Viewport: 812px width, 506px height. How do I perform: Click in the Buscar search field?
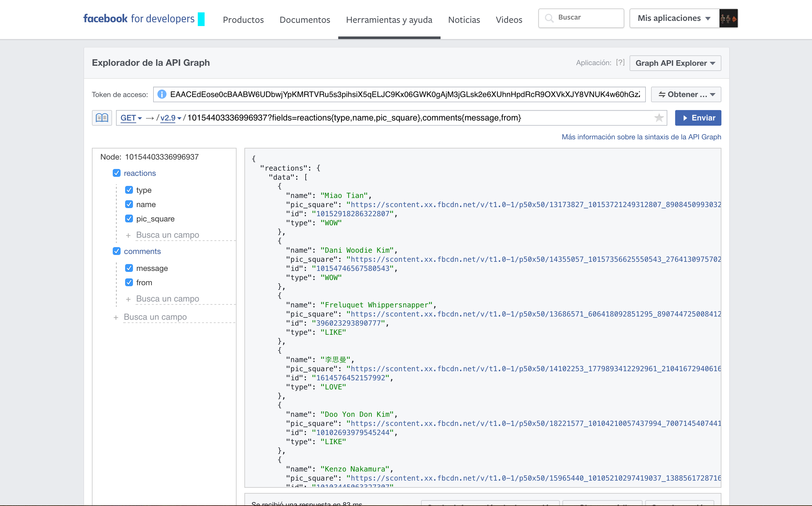(581, 18)
